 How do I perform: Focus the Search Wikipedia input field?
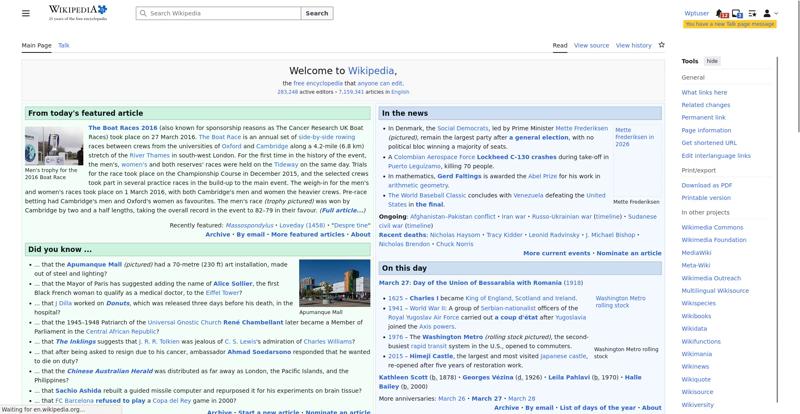[220, 13]
